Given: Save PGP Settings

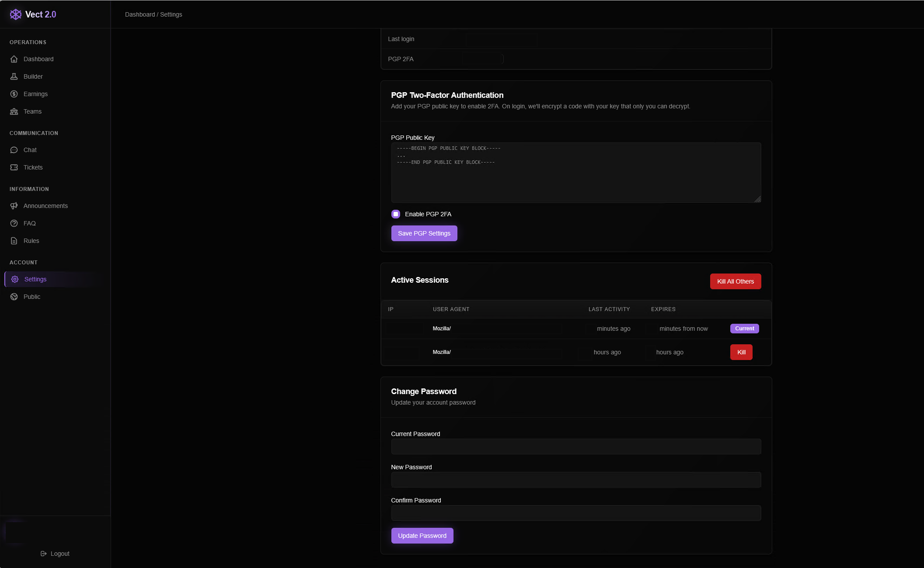Looking at the screenshot, I should 424,233.
